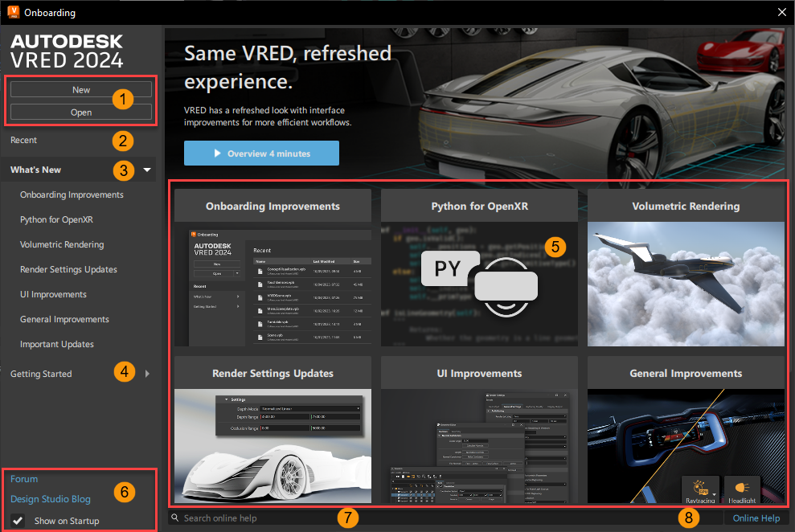Click the New button
The height and width of the screenshot is (532, 795).
point(81,90)
